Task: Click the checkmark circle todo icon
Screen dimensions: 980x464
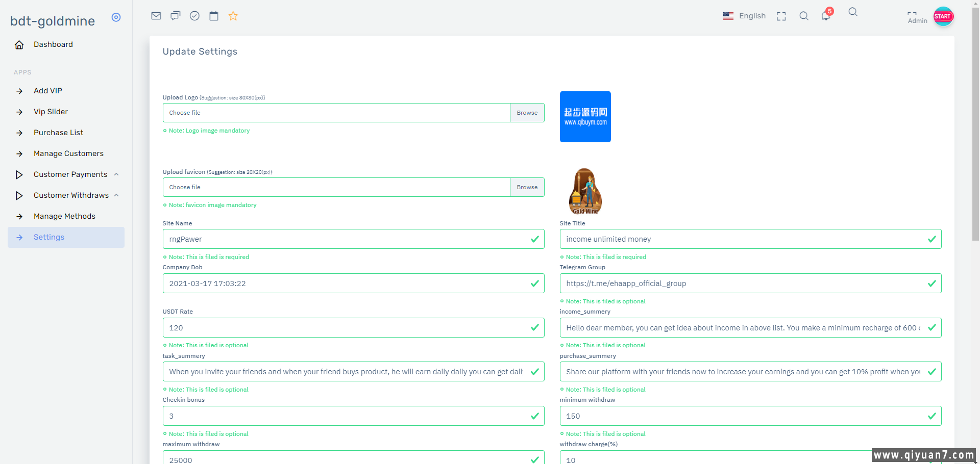Action: [x=194, y=16]
